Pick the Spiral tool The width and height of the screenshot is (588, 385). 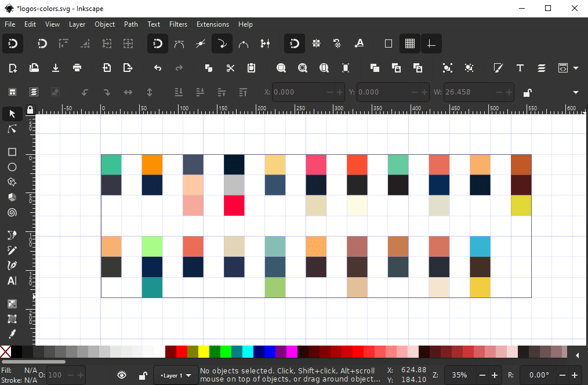click(12, 213)
